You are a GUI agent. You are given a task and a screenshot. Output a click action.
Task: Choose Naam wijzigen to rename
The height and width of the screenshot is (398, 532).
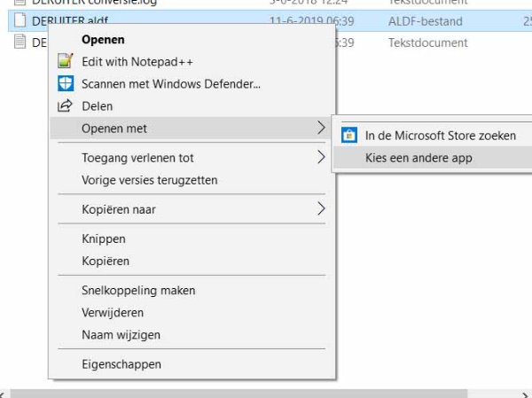(x=121, y=335)
